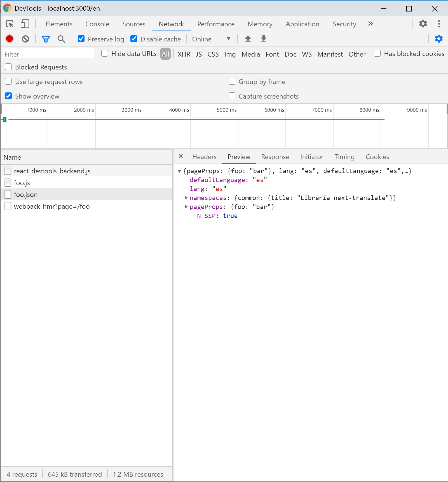Click the Filter text input field

[48, 54]
